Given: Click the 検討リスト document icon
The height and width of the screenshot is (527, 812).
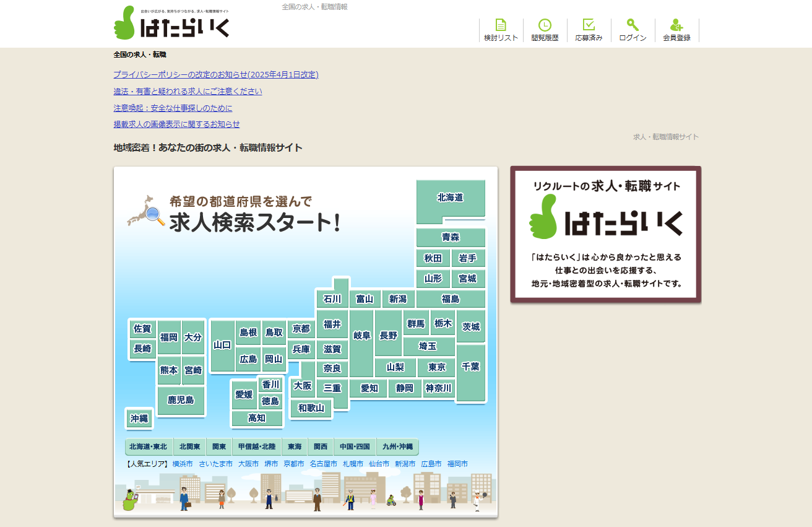Looking at the screenshot, I should point(501,25).
